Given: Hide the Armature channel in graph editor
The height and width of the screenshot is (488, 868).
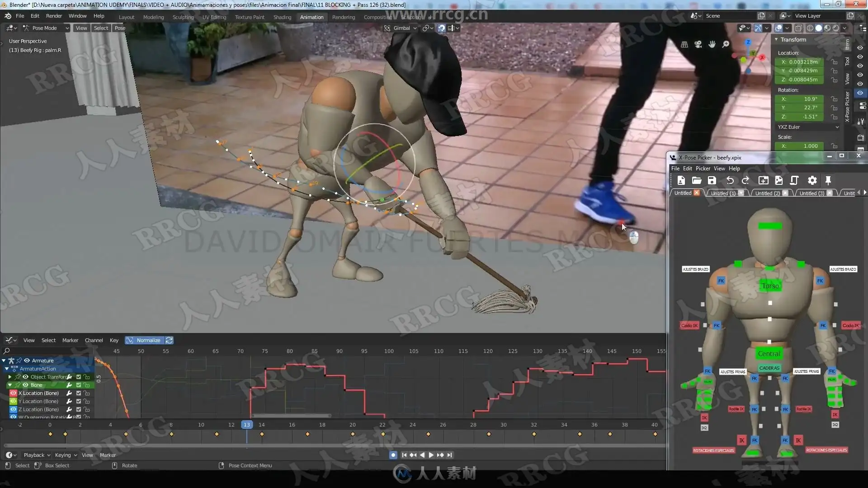Looking at the screenshot, I should (27, 361).
